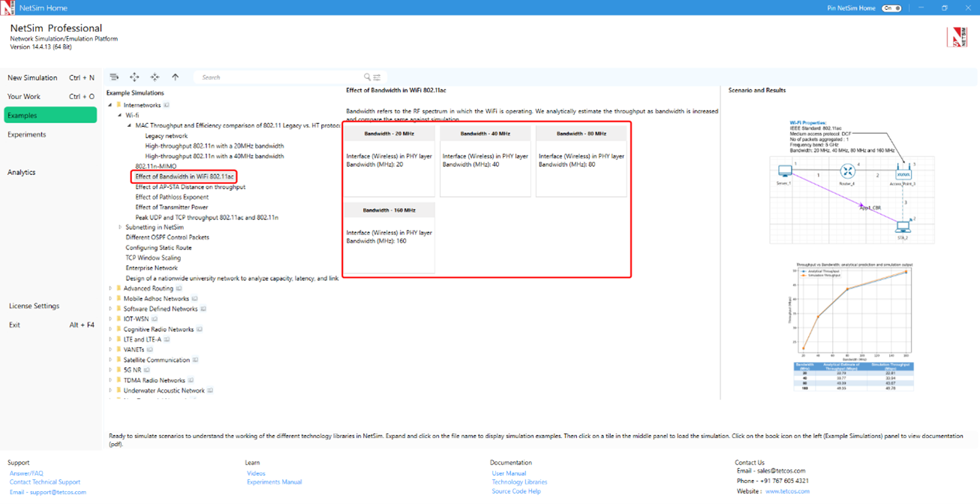Open the VANETs documentation book icon
The height and width of the screenshot is (504, 980).
click(x=150, y=350)
